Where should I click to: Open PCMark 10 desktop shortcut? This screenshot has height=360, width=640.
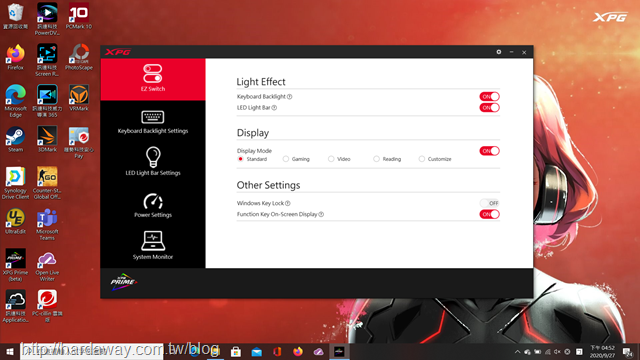(79, 16)
